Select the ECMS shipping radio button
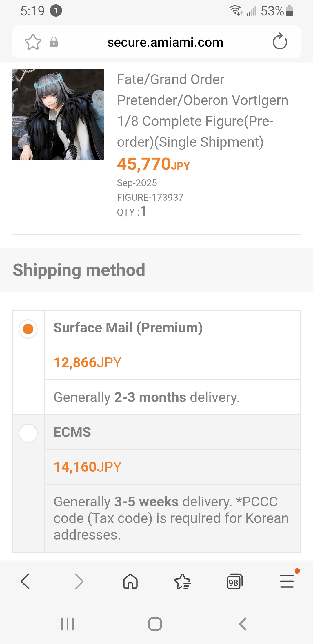 pyautogui.click(x=28, y=433)
